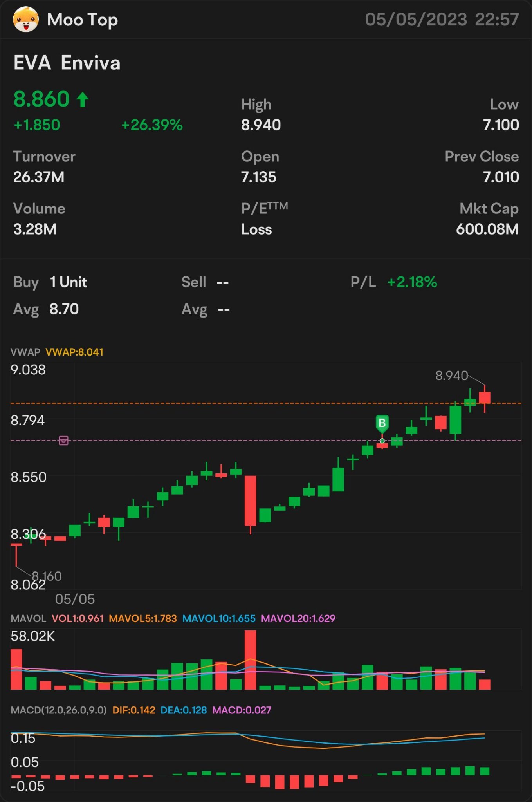The height and width of the screenshot is (802, 532).
Task: Click the current price 8.860
Action: [x=41, y=99]
